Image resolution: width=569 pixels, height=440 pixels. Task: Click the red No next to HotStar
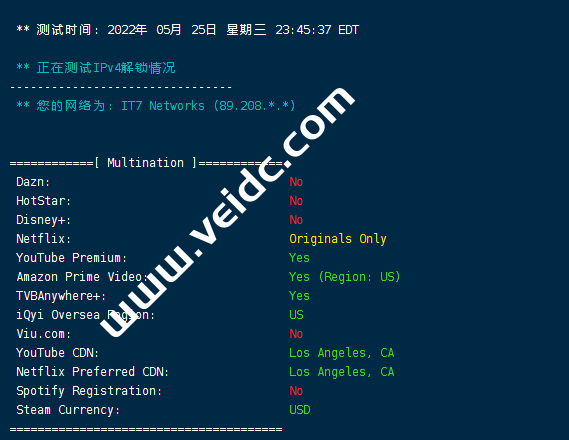[x=296, y=201]
